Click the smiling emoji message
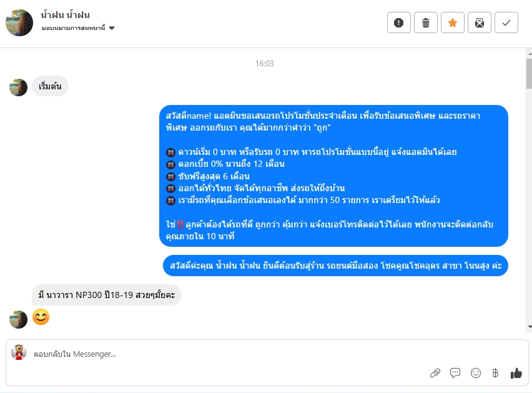The height and width of the screenshot is (393, 532). point(41,317)
